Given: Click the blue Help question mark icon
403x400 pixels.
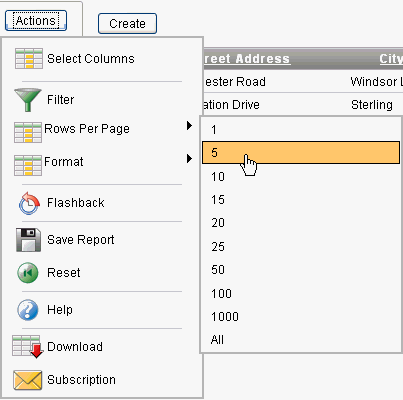Looking at the screenshot, I should (x=28, y=310).
